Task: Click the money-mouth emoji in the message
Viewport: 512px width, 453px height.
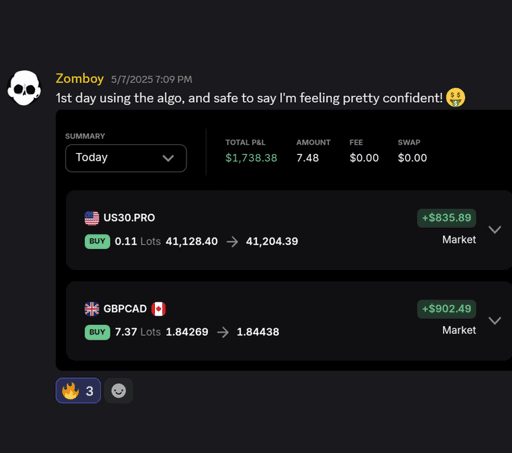Action: [x=455, y=98]
